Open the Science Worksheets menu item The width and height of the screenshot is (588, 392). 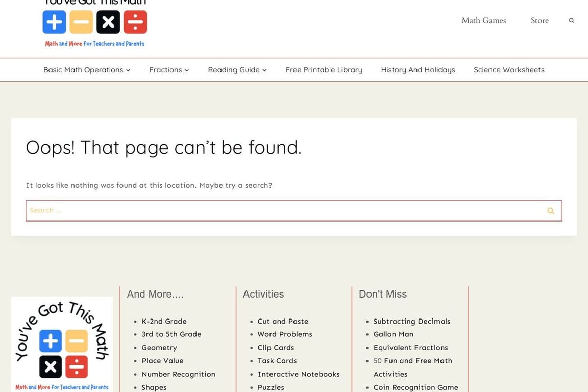(x=508, y=70)
